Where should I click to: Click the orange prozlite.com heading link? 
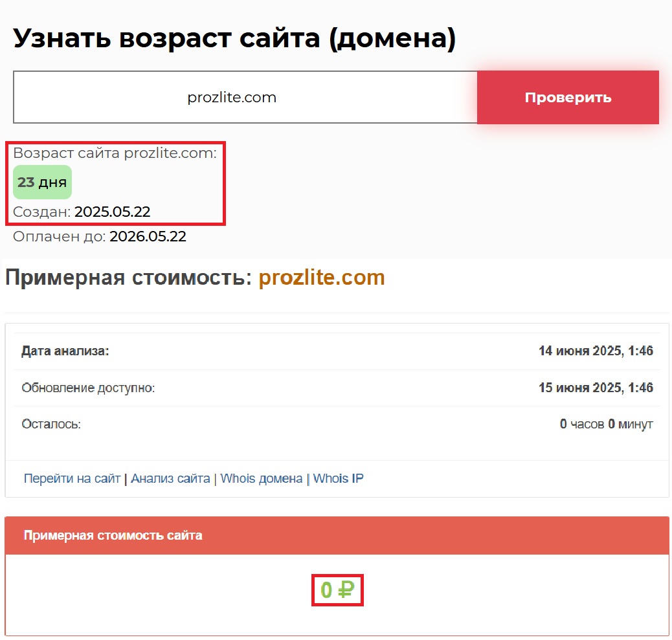click(x=322, y=278)
